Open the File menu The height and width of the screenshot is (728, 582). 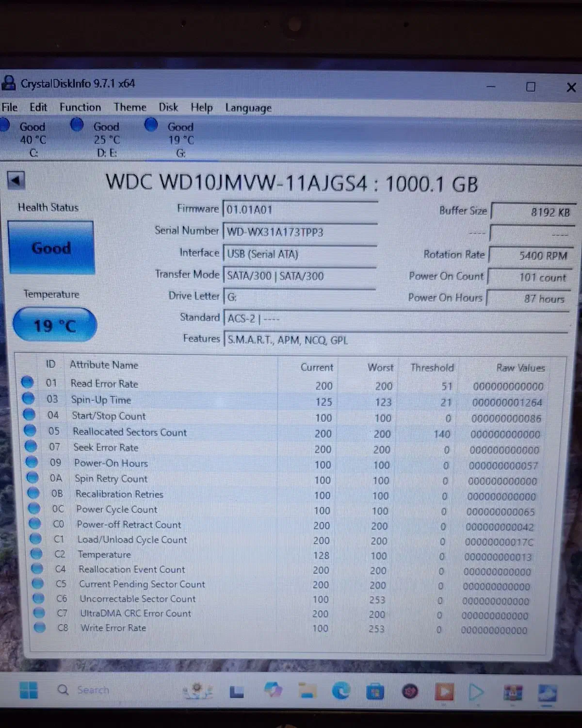(x=9, y=107)
